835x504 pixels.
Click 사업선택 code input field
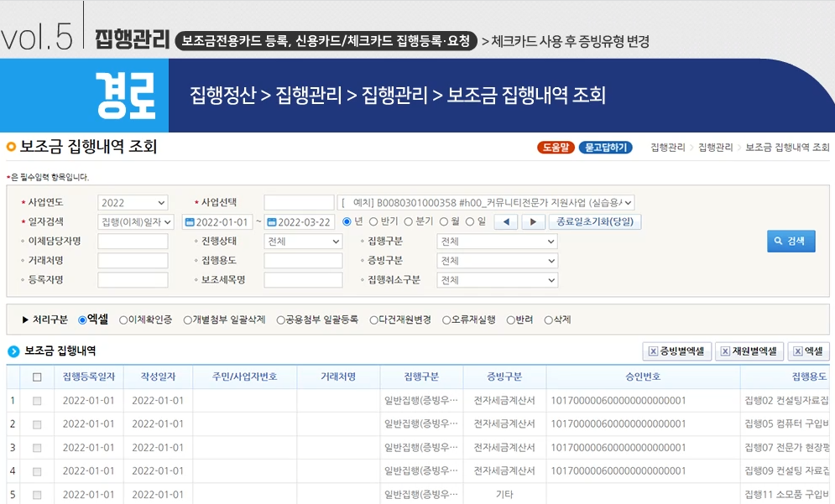point(299,203)
